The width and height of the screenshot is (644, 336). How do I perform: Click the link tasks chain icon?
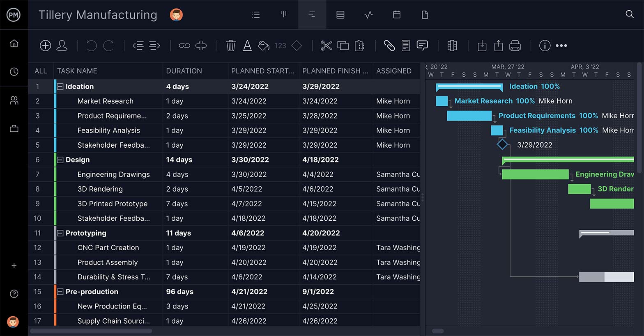click(184, 46)
